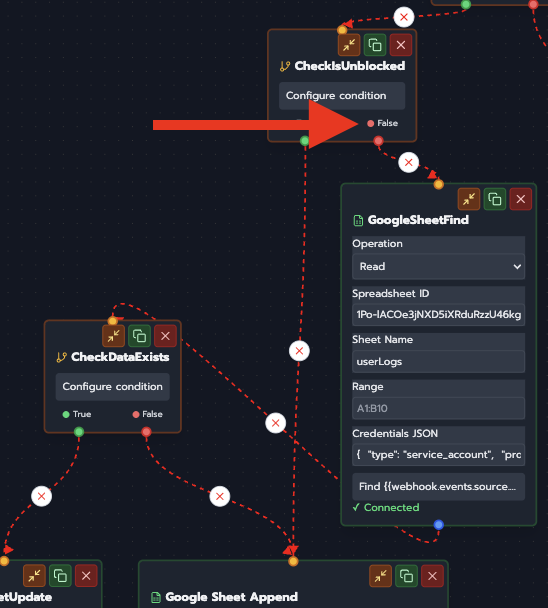The image size is (548, 608).
Task: Collapse the GoogleSheetFind node
Action: pos(469,199)
